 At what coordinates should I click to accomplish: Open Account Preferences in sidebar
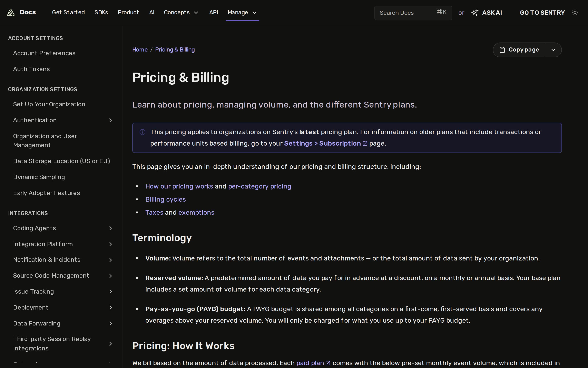tap(44, 53)
